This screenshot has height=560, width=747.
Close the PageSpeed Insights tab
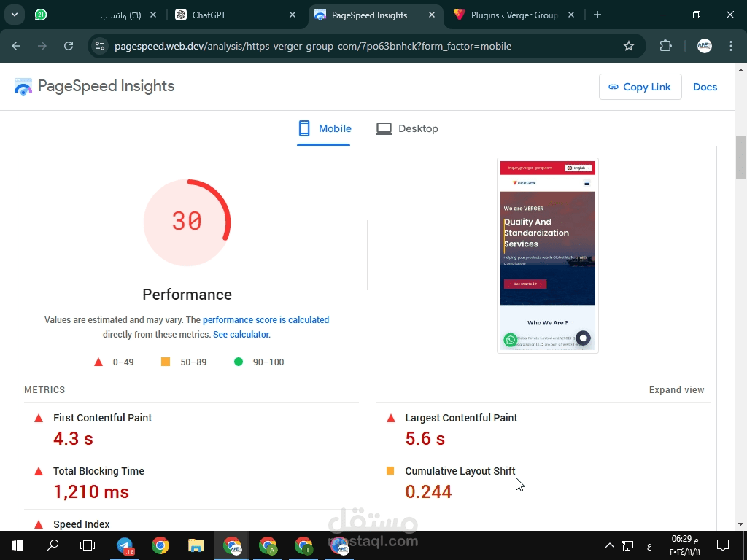(432, 15)
